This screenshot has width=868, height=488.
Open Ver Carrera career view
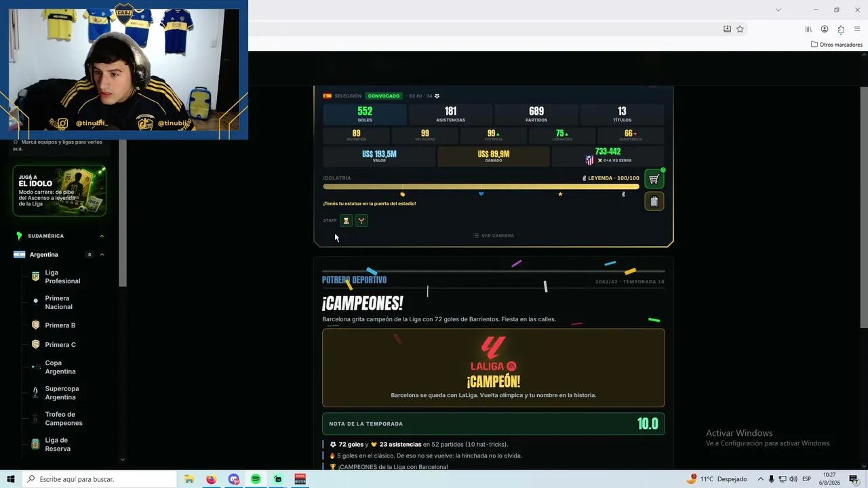point(494,236)
